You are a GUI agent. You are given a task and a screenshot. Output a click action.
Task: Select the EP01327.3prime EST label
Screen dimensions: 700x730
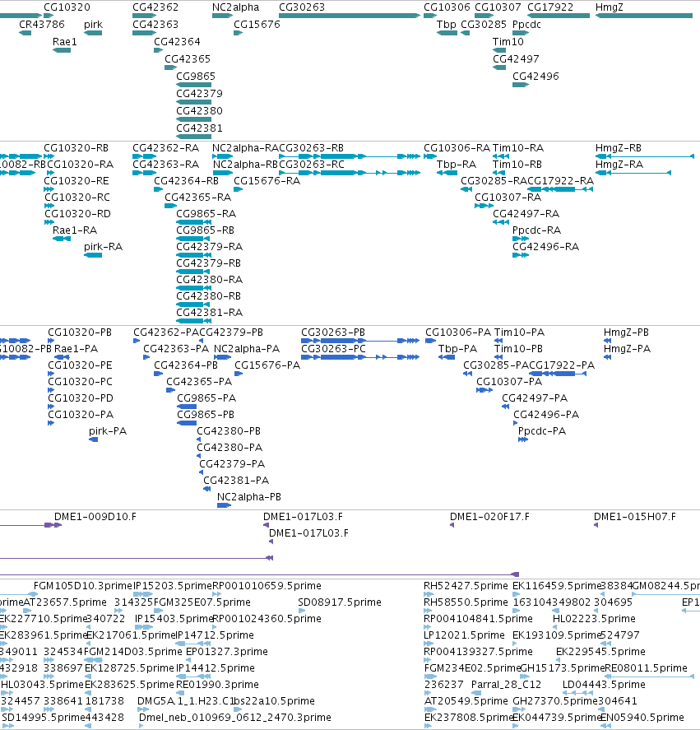coord(227,651)
